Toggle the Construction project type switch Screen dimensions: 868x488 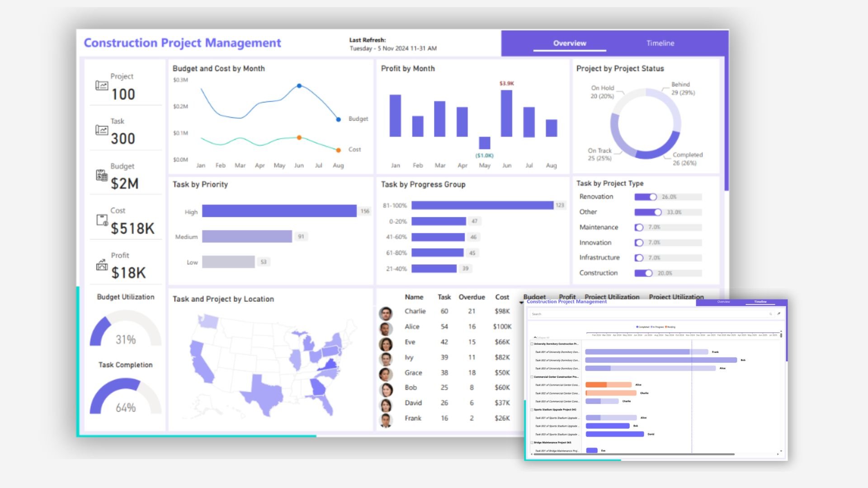643,273
